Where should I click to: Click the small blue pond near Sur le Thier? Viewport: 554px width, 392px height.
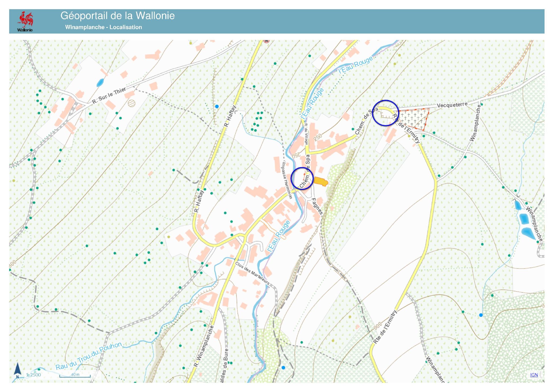click(x=100, y=82)
